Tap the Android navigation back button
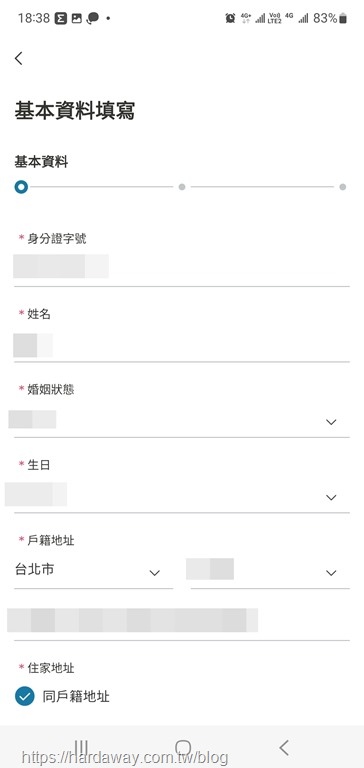Screen dimensions: 364x768 click(x=284, y=747)
